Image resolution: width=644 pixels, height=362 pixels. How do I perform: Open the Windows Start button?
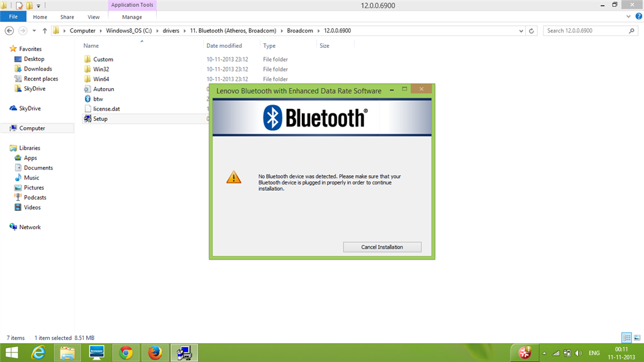point(12,353)
